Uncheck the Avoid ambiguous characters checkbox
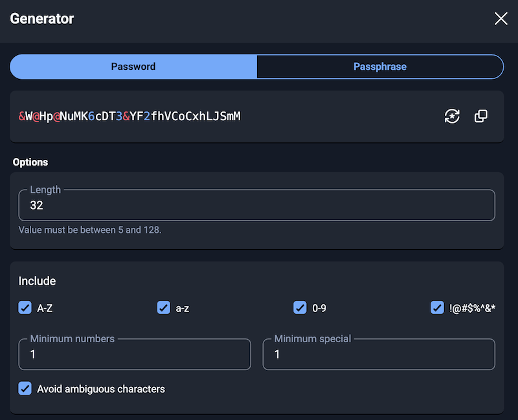Image resolution: width=518 pixels, height=420 pixels. click(25, 389)
